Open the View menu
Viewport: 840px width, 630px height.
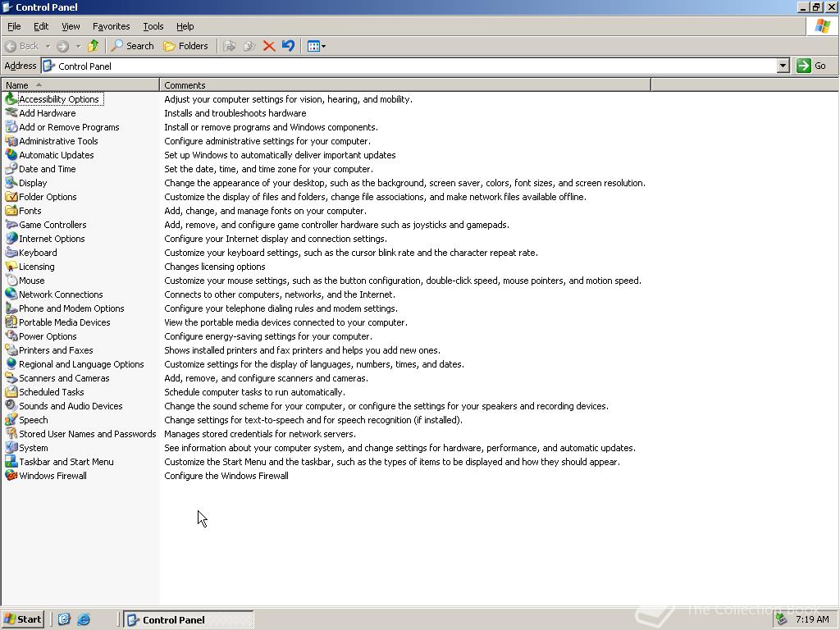point(71,26)
